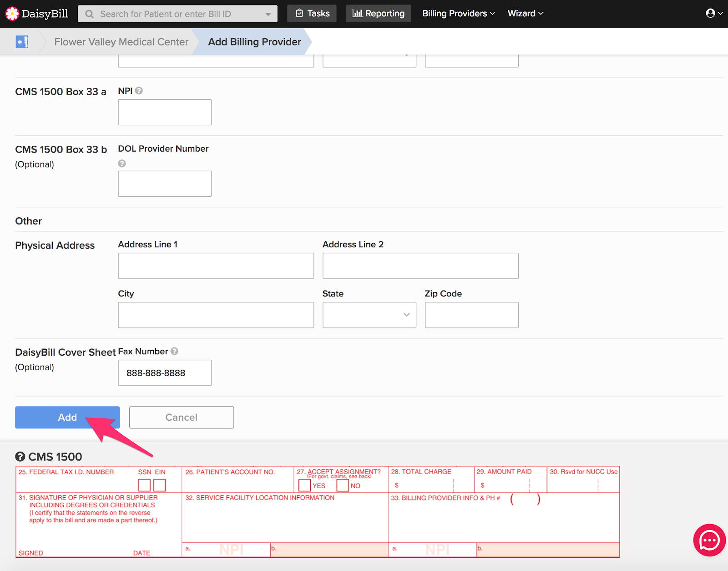Click the 'DaisyBill Cover Sheet' label

pos(66,352)
